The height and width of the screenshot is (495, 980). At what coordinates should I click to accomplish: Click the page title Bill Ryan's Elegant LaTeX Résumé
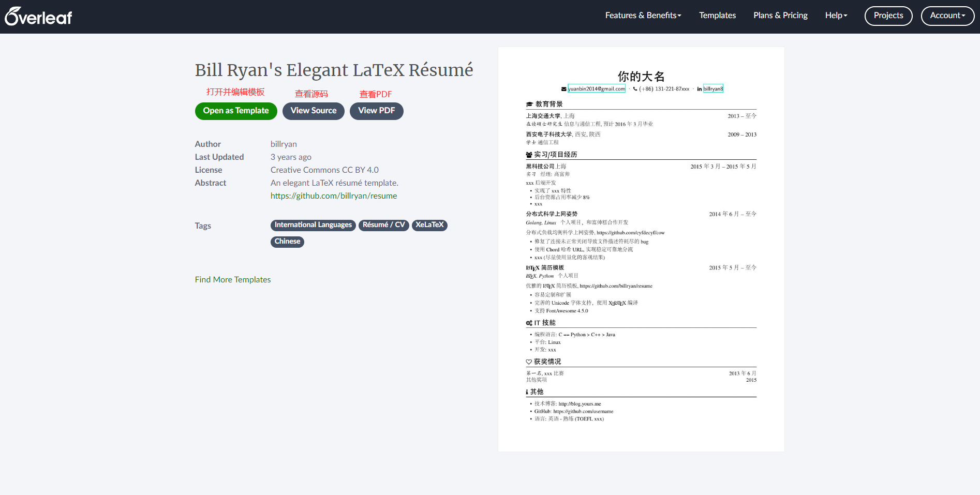point(334,70)
